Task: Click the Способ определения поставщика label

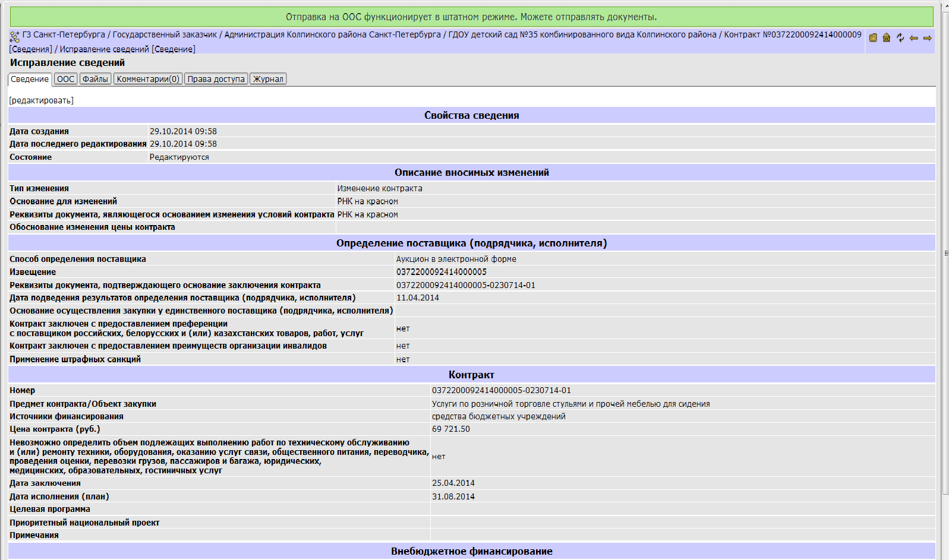Action: click(x=78, y=259)
